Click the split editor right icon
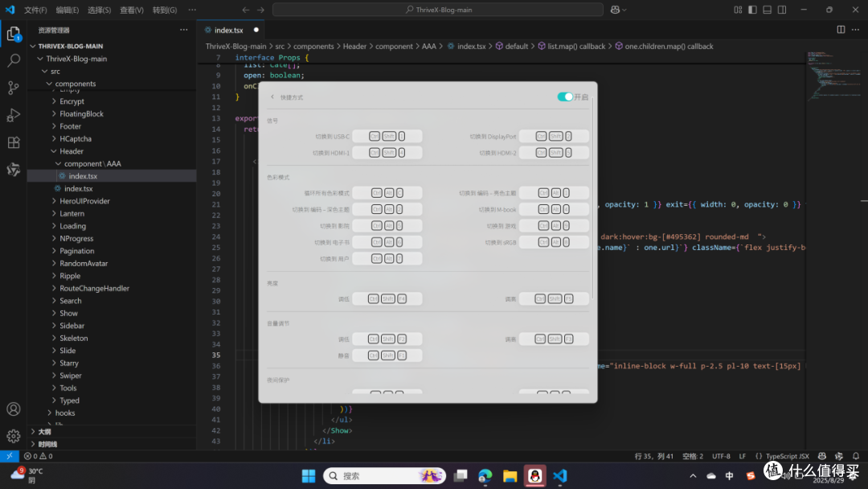 point(841,30)
